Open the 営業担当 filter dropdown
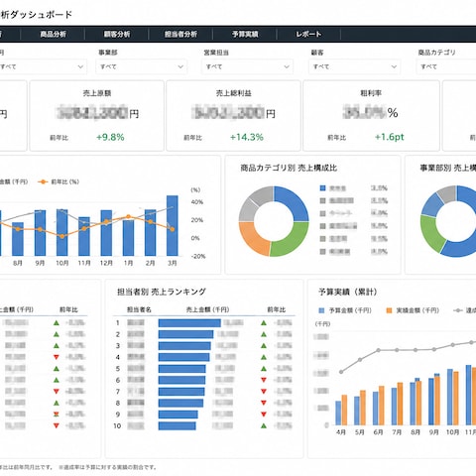Image resolution: width=476 pixels, height=476 pixels. tap(247, 66)
